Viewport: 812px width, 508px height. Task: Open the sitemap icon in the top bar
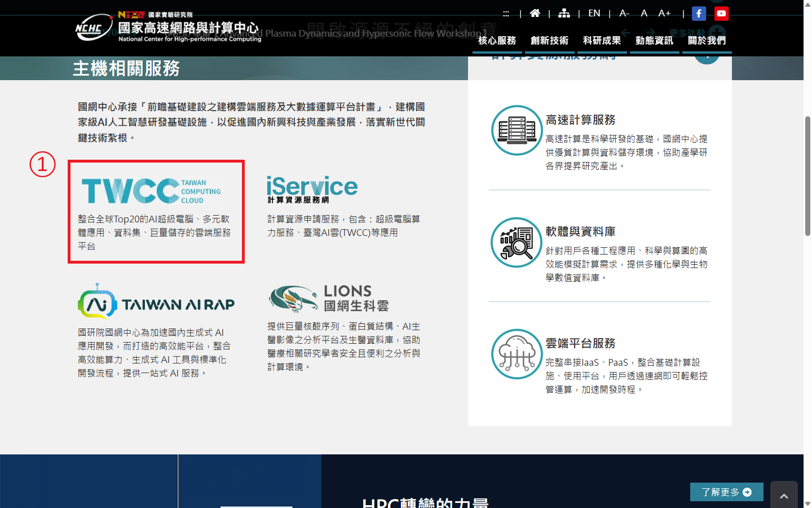(x=564, y=13)
